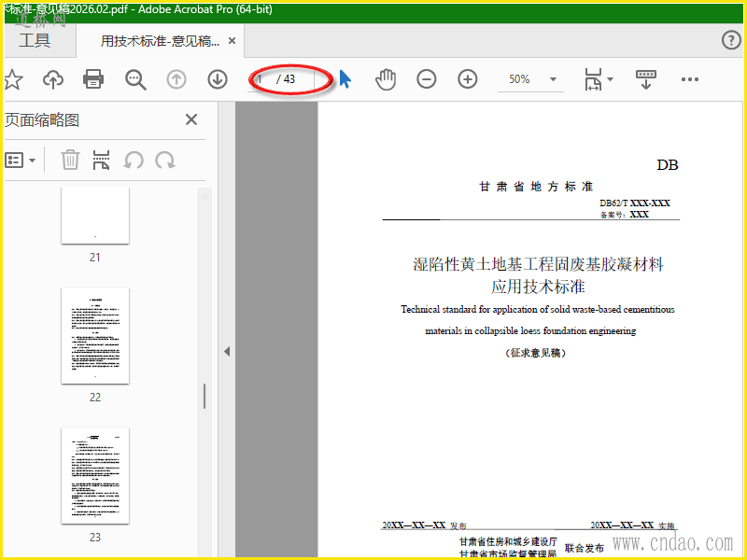Activate the selection arrow tool

345,79
